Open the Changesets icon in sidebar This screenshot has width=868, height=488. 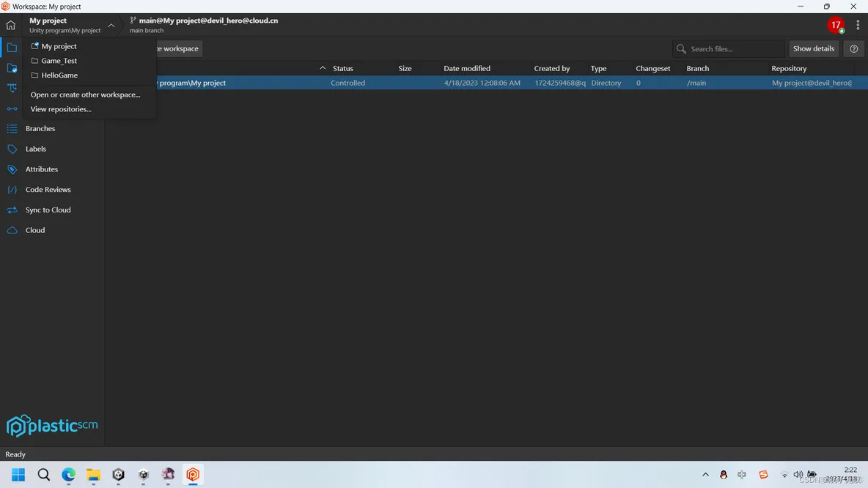(x=12, y=108)
